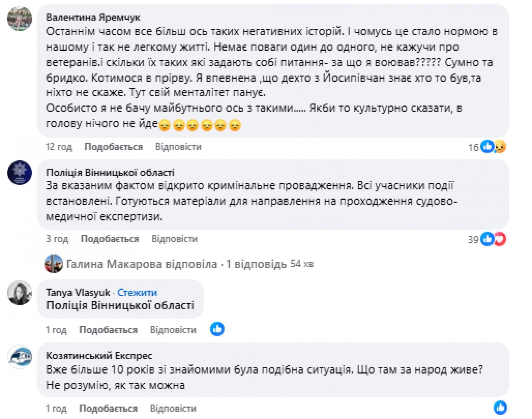Open Валентина Яремчук profile name link
This screenshot has width=532, height=419.
(93, 17)
